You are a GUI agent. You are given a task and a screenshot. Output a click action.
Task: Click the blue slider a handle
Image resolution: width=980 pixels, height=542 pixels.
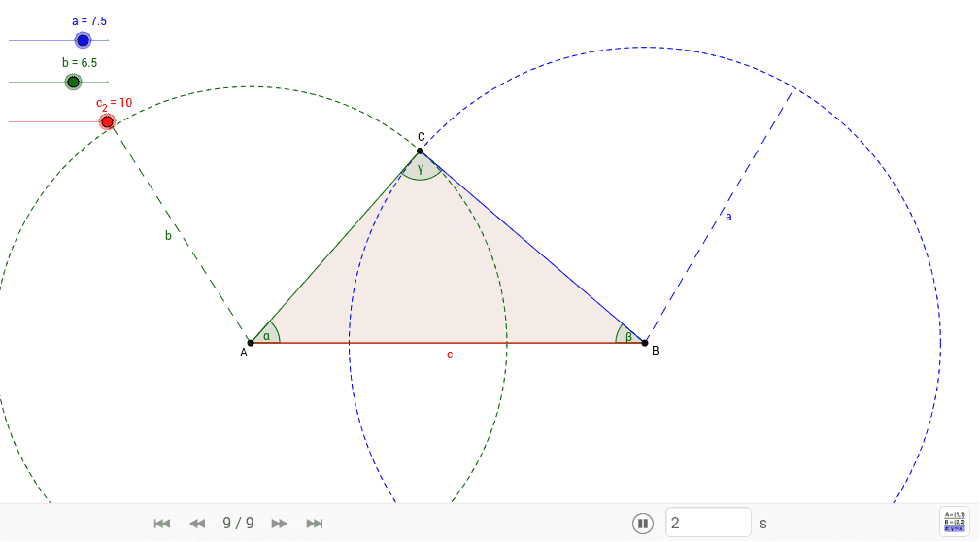(x=83, y=41)
